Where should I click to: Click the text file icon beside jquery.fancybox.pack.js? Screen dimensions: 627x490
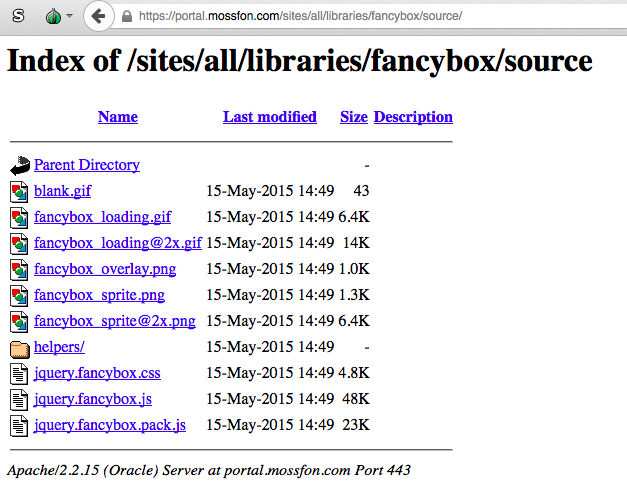pyautogui.click(x=19, y=426)
